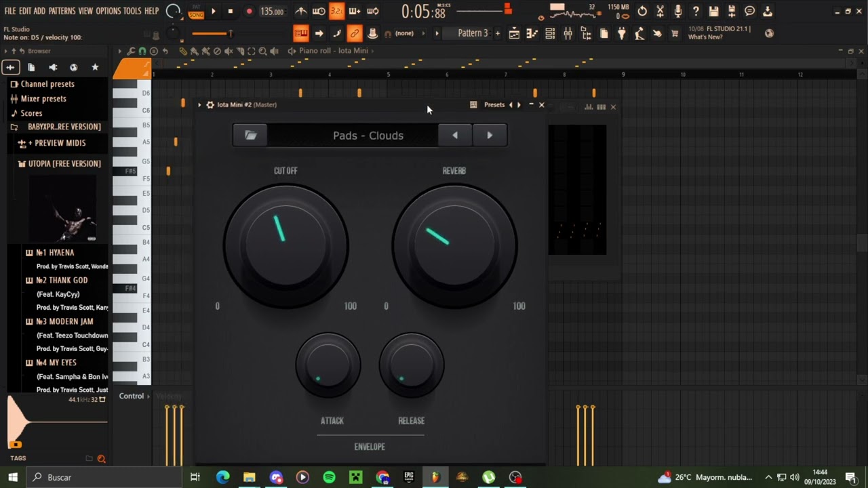The height and width of the screenshot is (488, 868).
Task: Select the next preset arrow in Iota Mini
Action: pyautogui.click(x=490, y=135)
